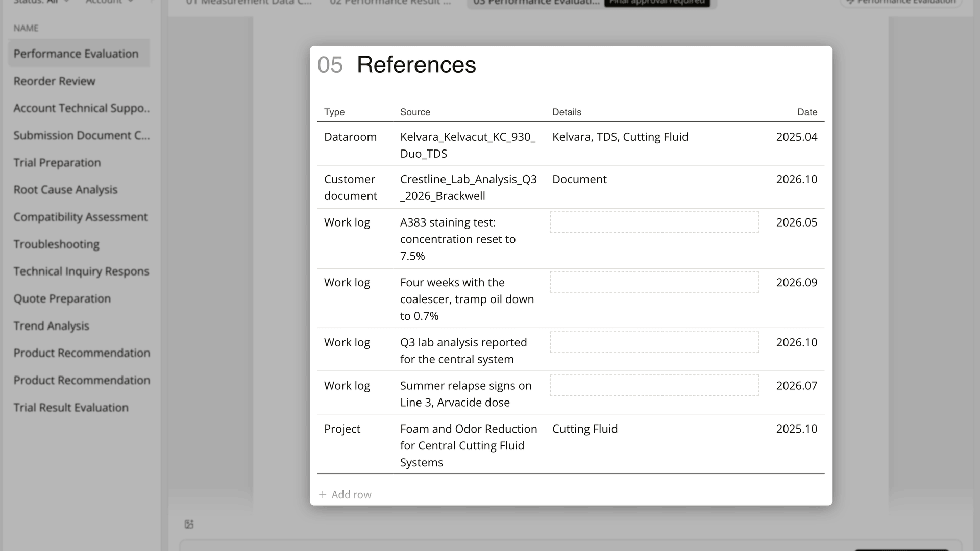Viewport: 980px width, 551px height.
Task: Open Performance Evaluation in the sidebar list
Action: tap(79, 54)
